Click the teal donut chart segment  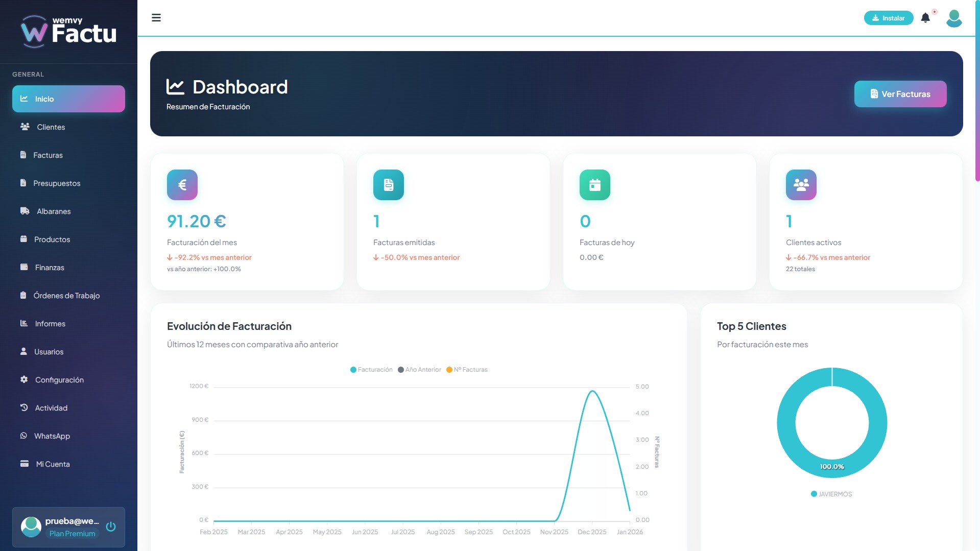(x=786, y=424)
